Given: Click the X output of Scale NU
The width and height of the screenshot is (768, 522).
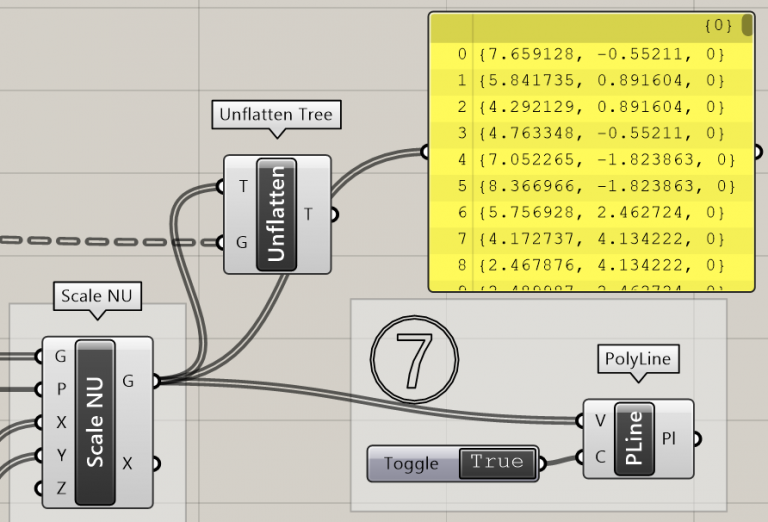Looking at the screenshot, I should tap(127, 463).
